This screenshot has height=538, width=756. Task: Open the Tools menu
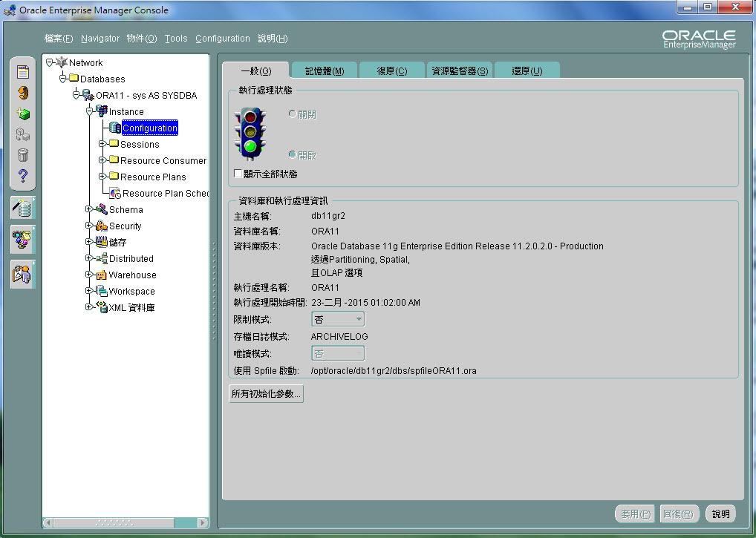[176, 39]
